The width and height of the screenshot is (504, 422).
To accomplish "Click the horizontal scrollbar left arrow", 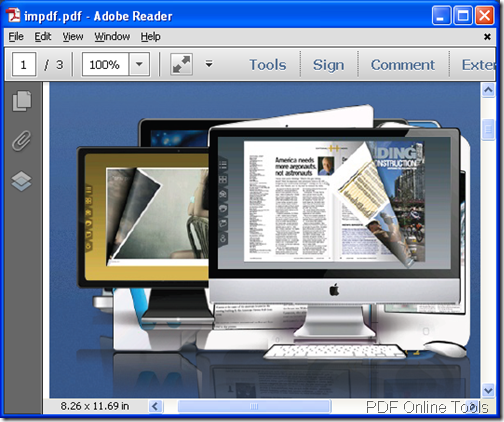I will tap(155, 406).
